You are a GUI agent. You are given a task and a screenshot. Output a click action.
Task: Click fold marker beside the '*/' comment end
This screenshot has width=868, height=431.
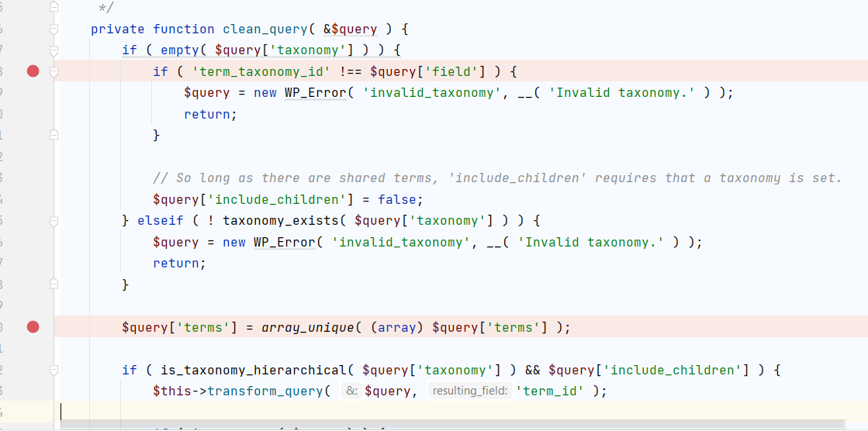(x=54, y=7)
